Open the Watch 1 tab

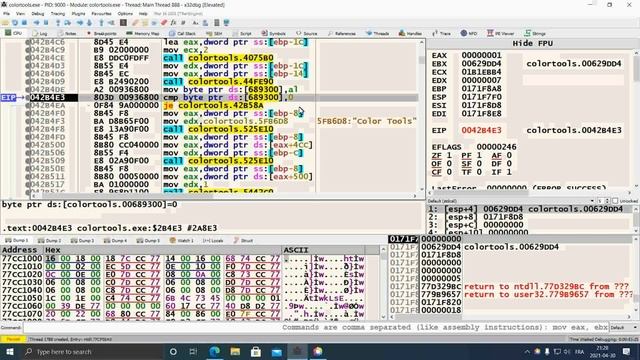tap(182, 240)
